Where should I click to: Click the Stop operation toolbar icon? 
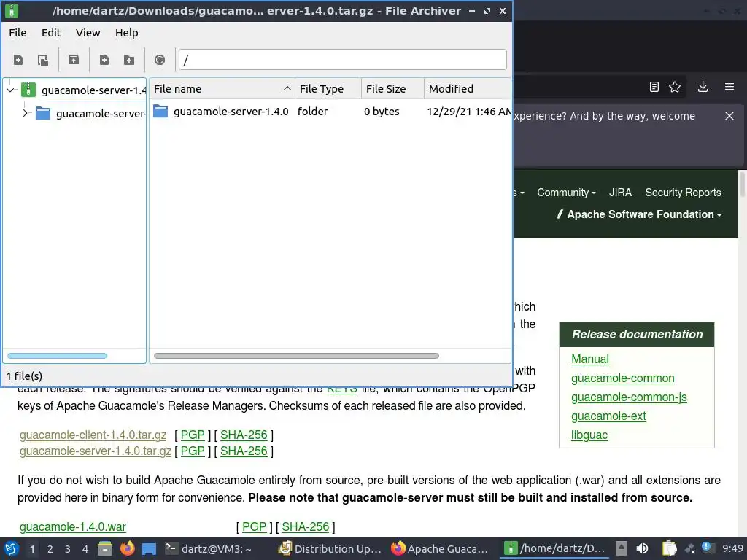click(x=160, y=60)
